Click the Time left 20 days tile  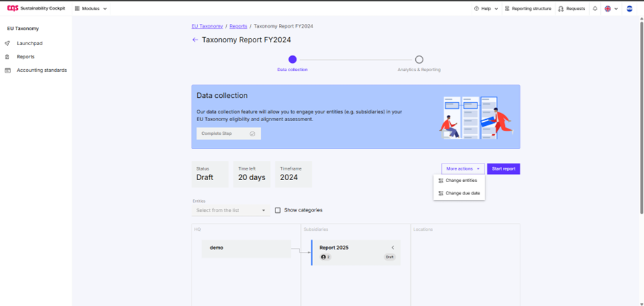click(251, 175)
